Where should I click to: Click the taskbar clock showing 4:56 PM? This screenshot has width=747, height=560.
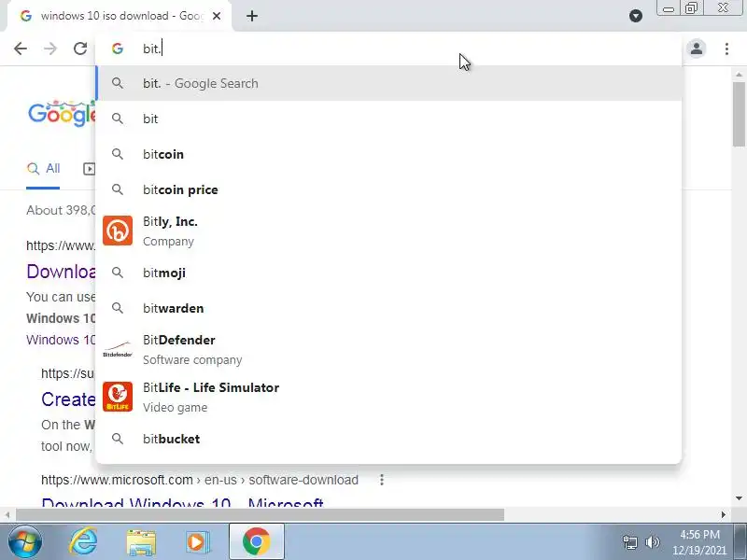point(699,542)
